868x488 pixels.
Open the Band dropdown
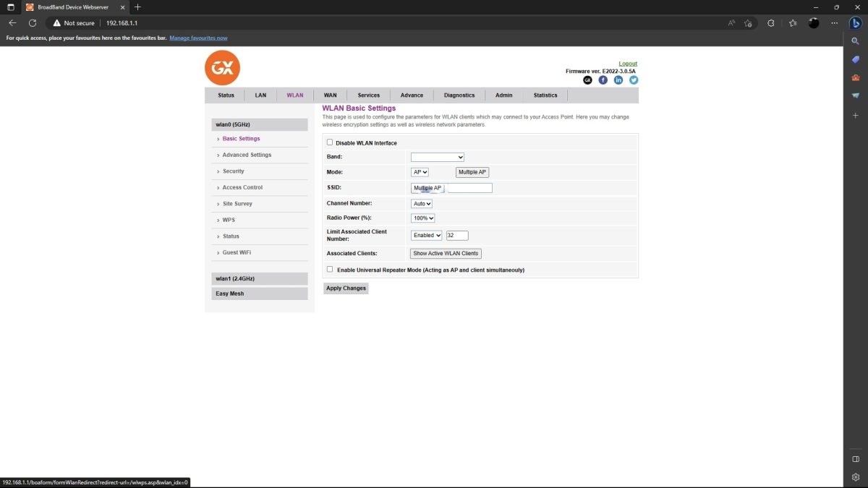click(437, 157)
